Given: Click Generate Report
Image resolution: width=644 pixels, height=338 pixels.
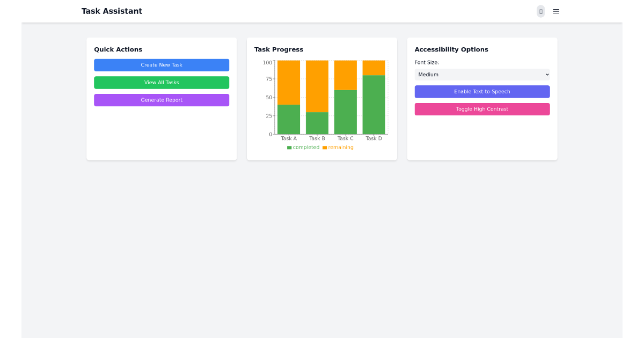Looking at the screenshot, I should [162, 100].
